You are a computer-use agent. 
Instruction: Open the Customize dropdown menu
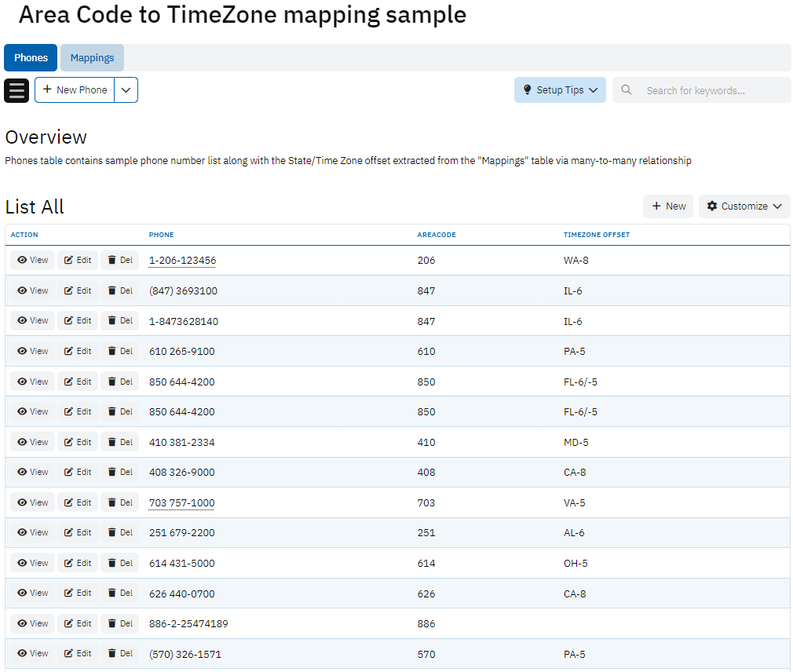pyautogui.click(x=744, y=206)
